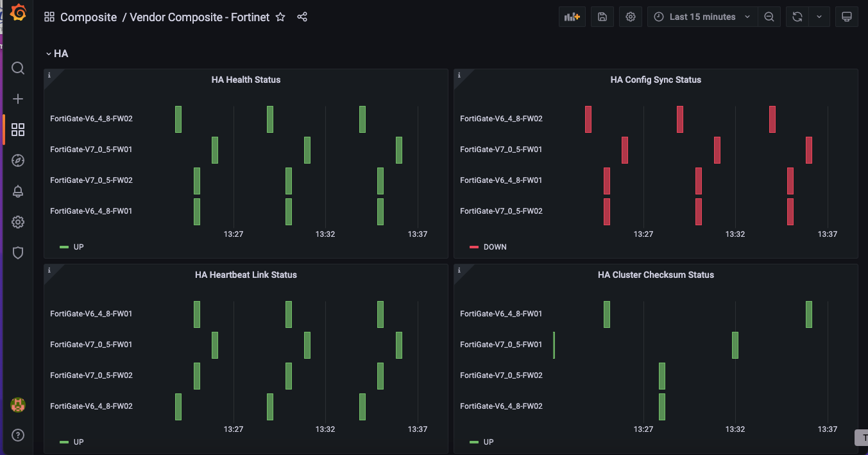Viewport: 868px width, 455px height.
Task: Star the Vendor Composite - Fortinet dashboard
Action: click(x=280, y=17)
